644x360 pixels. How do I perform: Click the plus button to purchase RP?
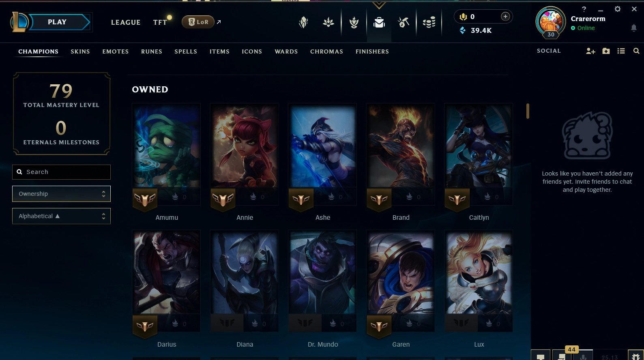[505, 16]
